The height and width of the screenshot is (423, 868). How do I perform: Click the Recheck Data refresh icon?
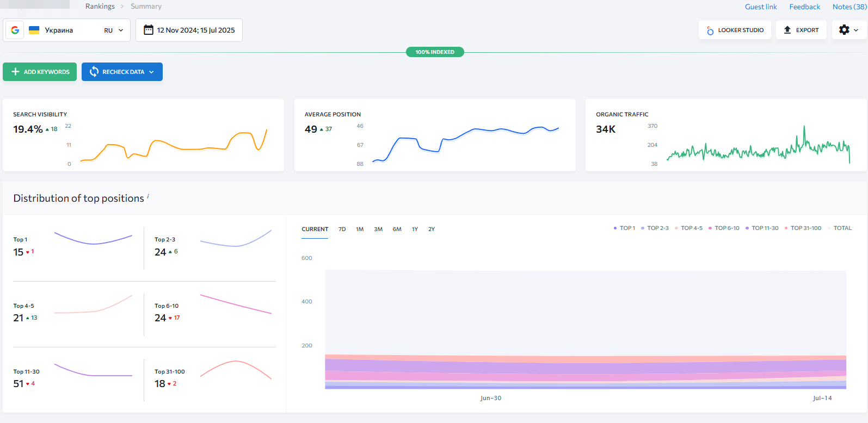(94, 72)
